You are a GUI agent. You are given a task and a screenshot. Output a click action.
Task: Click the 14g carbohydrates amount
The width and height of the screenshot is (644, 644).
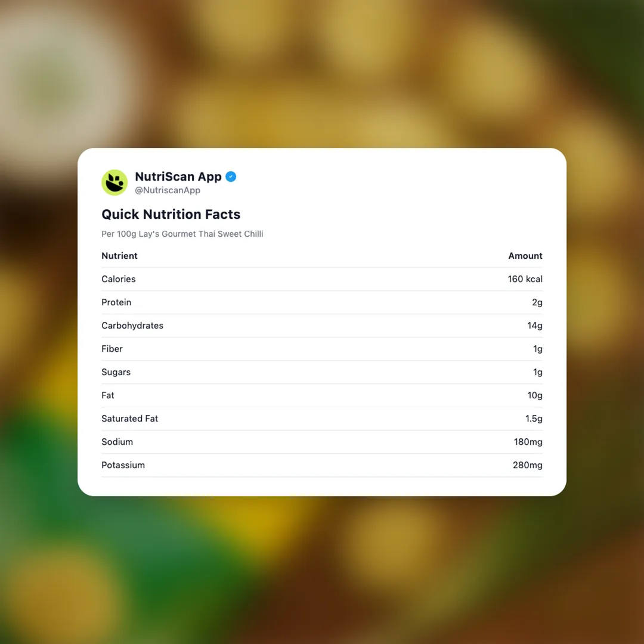(x=535, y=326)
